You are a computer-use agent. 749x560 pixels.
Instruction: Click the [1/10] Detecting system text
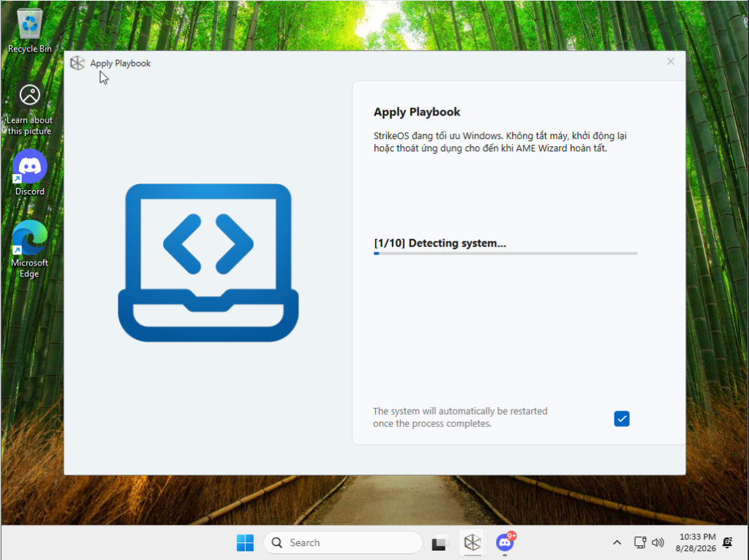440,243
